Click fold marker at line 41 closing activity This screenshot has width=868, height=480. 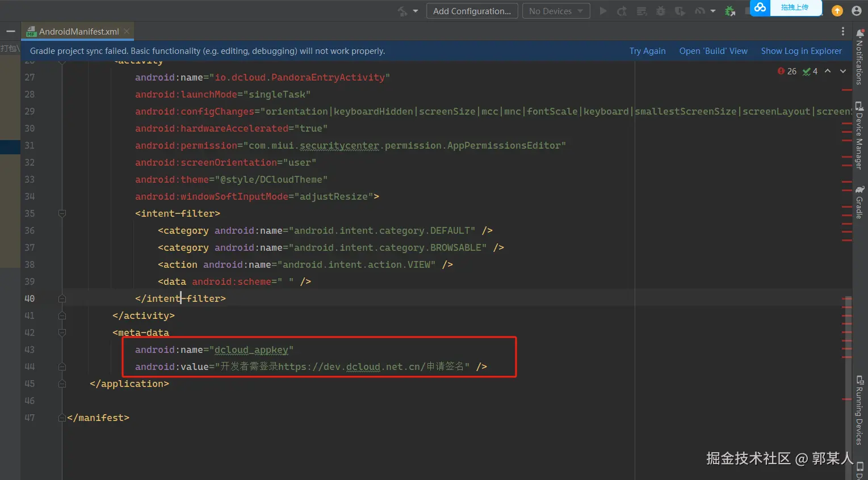[x=62, y=315]
